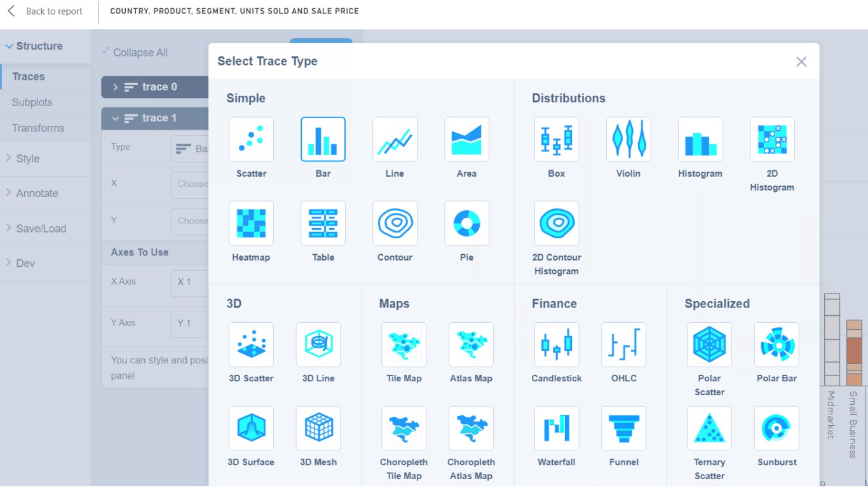Select the Scatter trace type
This screenshot has width=868, height=488.
point(251,139)
